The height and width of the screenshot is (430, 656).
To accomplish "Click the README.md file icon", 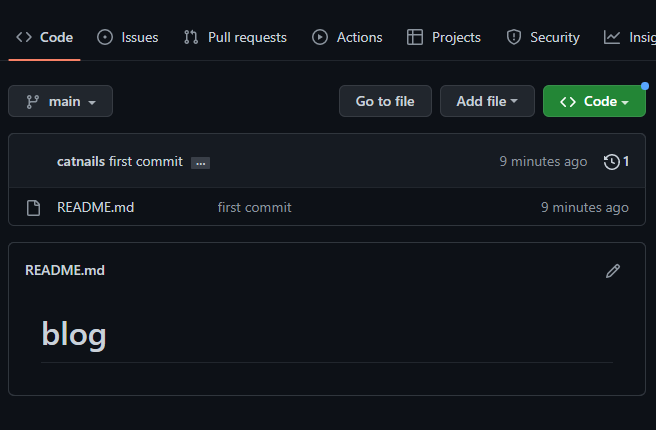I will click(33, 207).
